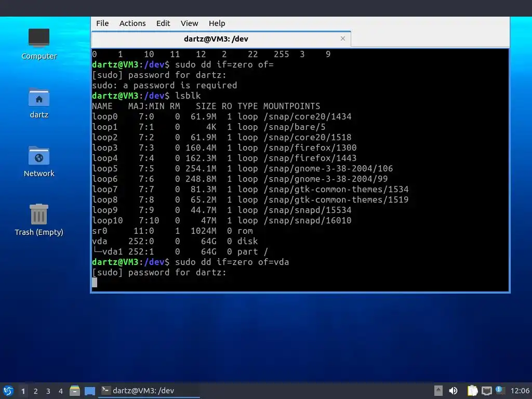Screen dimensions: 532x399
Task: Click '/snap/gnome-3-38-2004/106' text
Action: (x=328, y=169)
